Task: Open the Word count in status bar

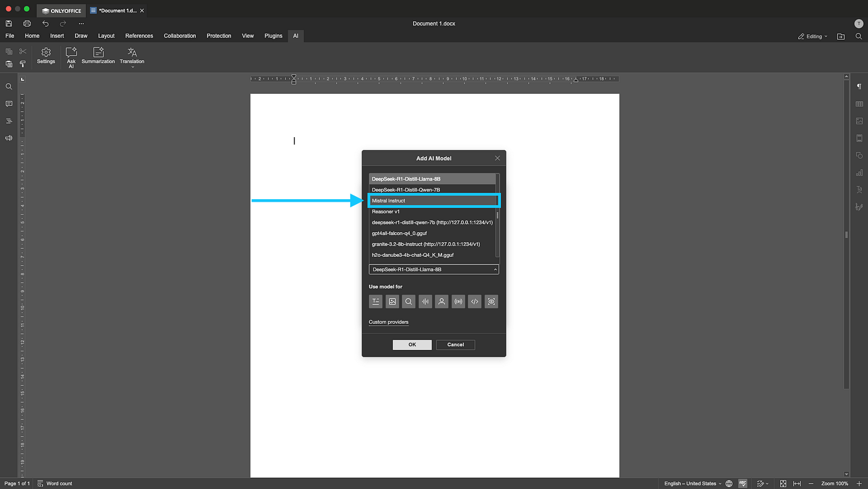Action: pos(55,483)
